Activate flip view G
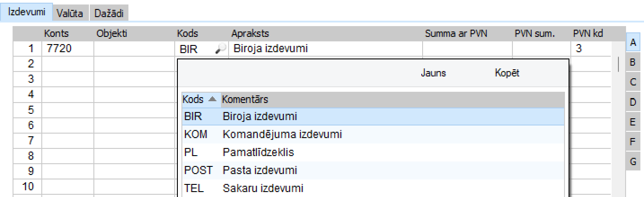 [x=633, y=161]
